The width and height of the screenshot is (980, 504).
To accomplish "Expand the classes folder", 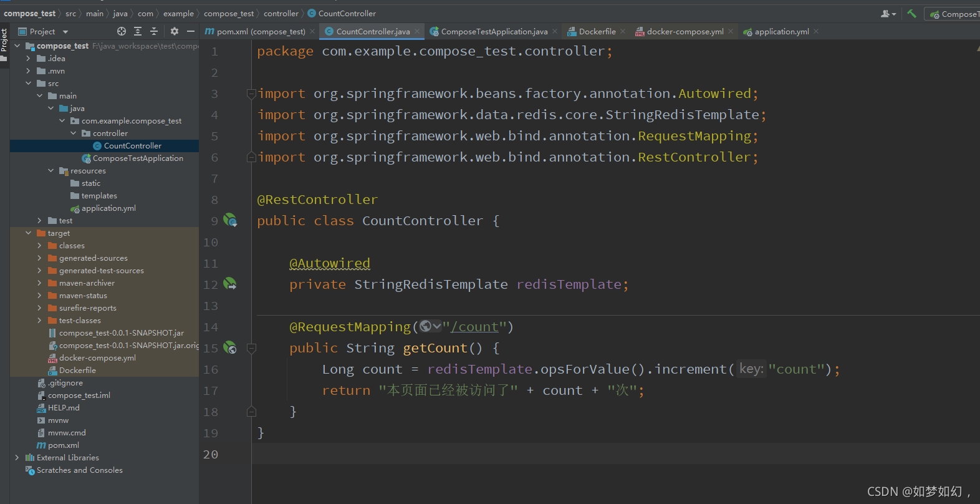I will pyautogui.click(x=39, y=246).
